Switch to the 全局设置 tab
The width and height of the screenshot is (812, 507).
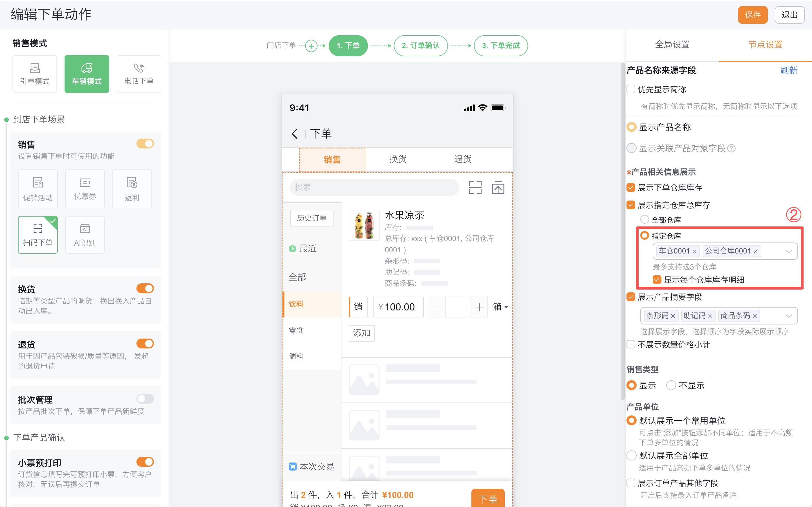click(x=672, y=45)
